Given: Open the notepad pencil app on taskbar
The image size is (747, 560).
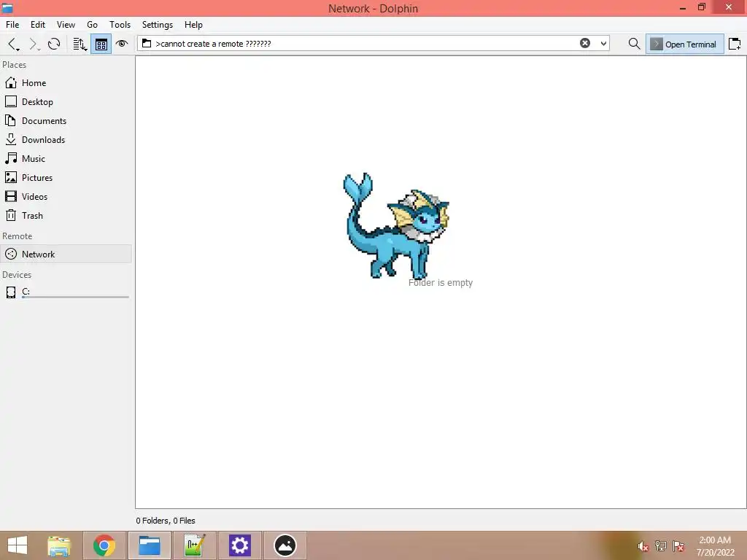Looking at the screenshot, I should click(194, 545).
